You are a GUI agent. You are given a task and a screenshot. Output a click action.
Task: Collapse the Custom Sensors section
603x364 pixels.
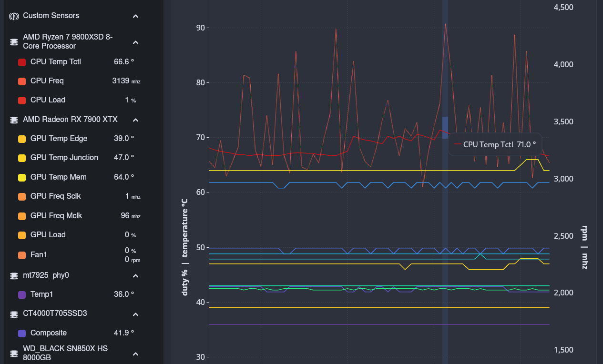click(135, 16)
